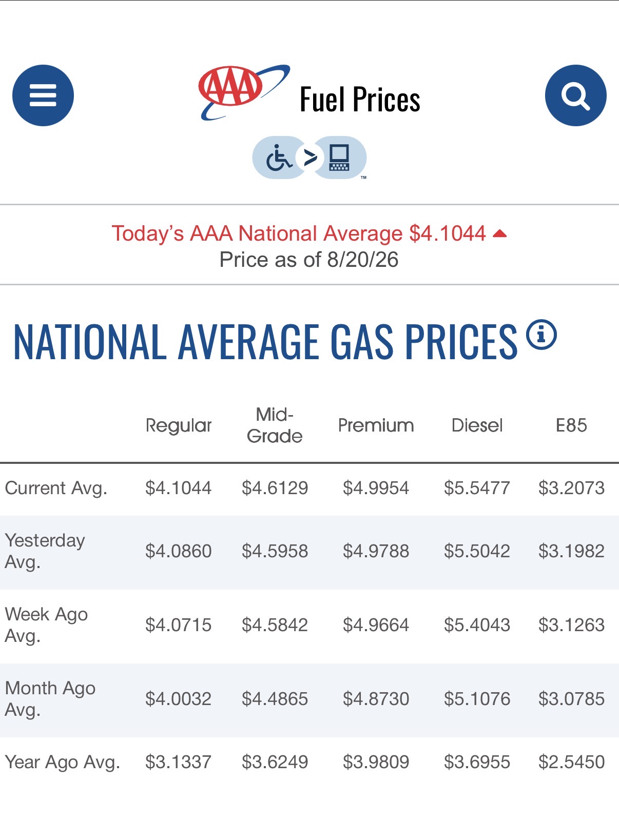Open the wheelchair accessibility icon
The width and height of the screenshot is (619, 840).
[278, 158]
